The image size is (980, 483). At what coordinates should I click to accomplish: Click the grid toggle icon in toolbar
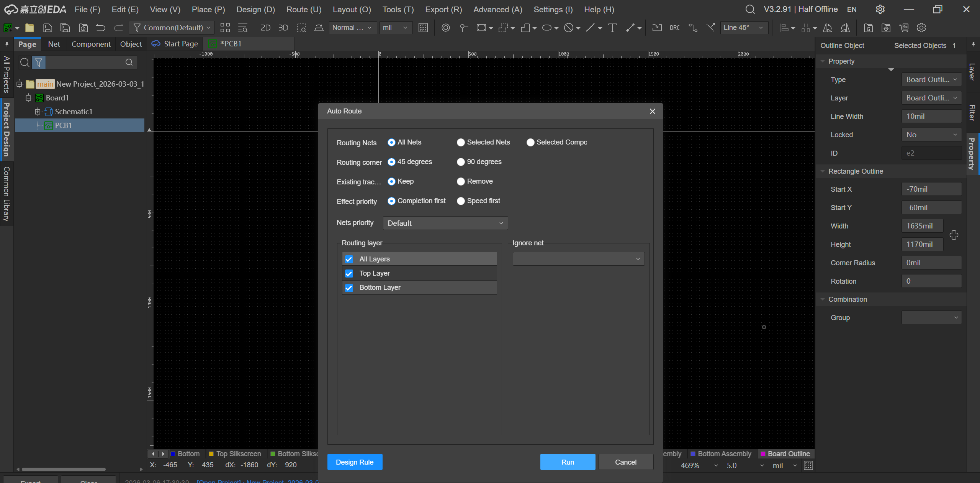[423, 28]
